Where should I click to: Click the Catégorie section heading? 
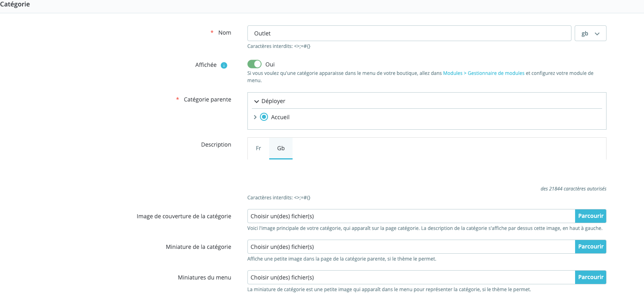coord(15,4)
